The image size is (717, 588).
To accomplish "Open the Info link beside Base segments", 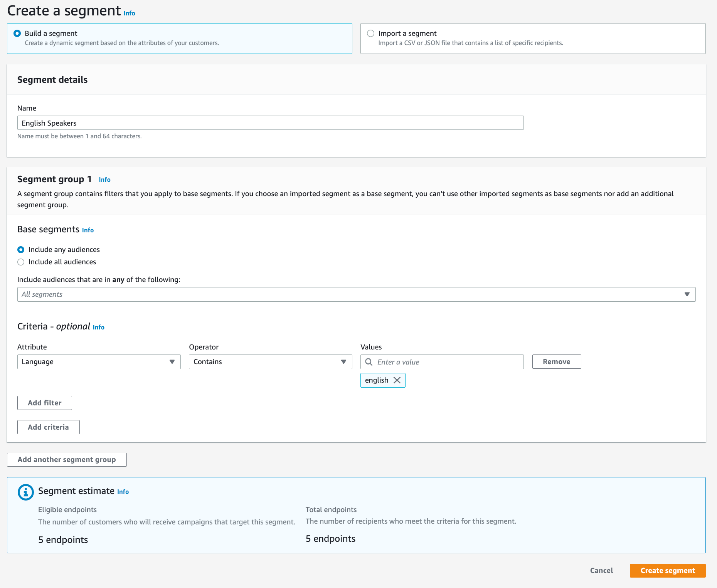I will tap(88, 230).
